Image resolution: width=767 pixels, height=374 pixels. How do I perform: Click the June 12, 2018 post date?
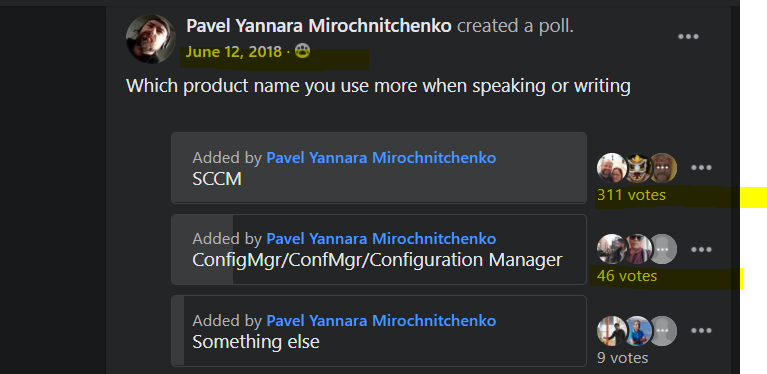(x=234, y=52)
